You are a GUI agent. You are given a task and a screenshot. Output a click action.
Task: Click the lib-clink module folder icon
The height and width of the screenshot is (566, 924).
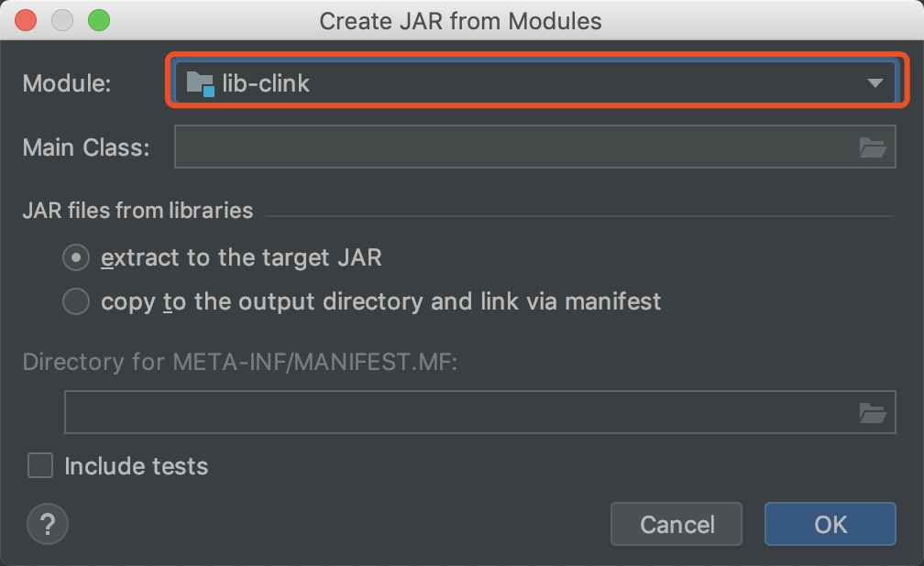(x=200, y=83)
